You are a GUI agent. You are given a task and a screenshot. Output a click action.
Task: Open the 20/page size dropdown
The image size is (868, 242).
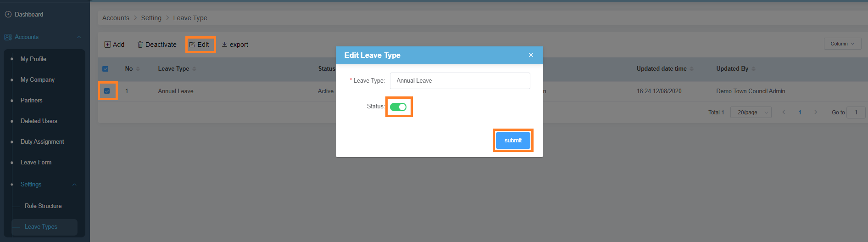(751, 112)
